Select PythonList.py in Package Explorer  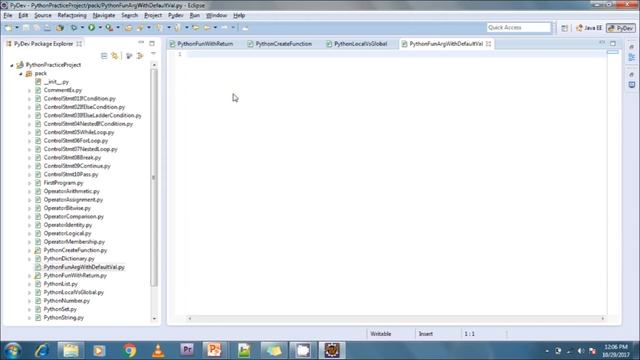(x=60, y=284)
